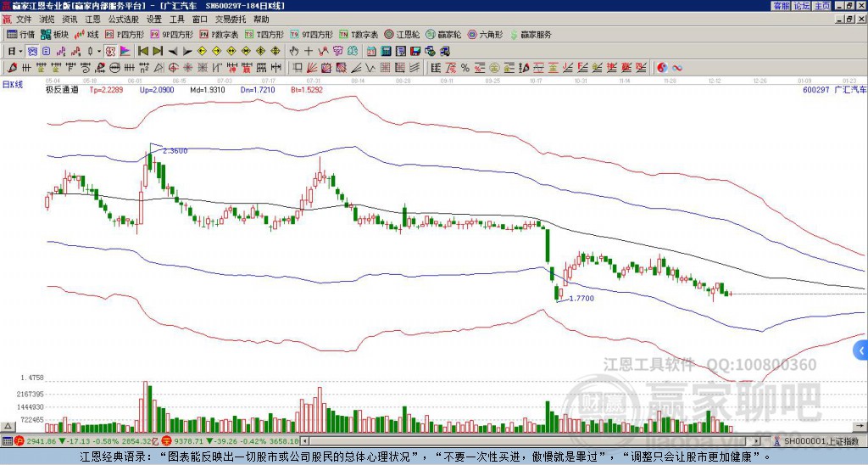868x465 pixels.
Task: Select the crosshair cursor tool
Action: tap(309, 52)
